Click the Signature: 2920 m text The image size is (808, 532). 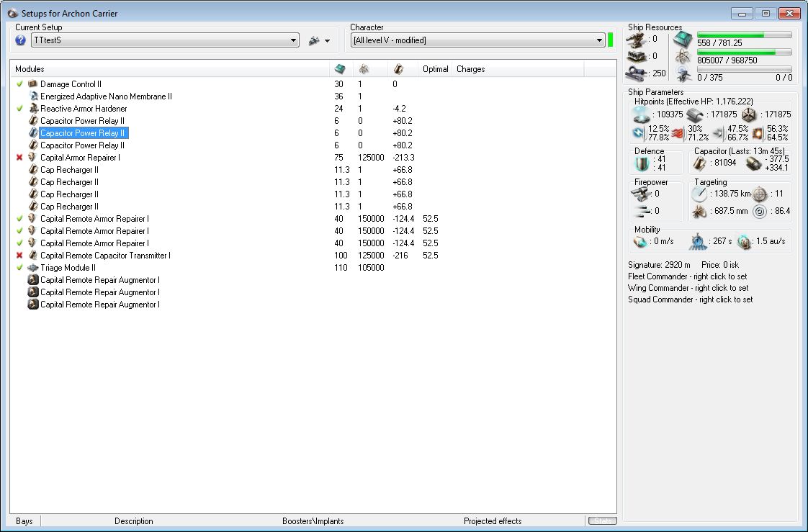pos(659,265)
